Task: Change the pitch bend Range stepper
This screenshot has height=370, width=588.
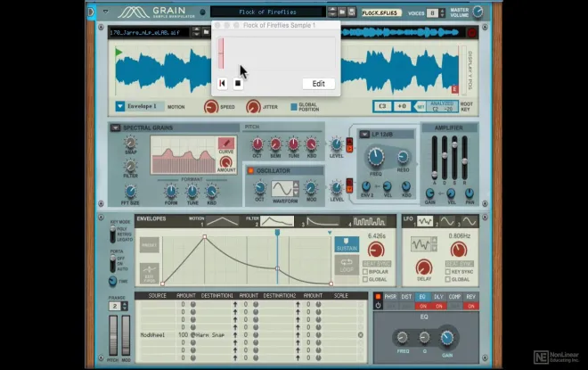Action: point(125,306)
